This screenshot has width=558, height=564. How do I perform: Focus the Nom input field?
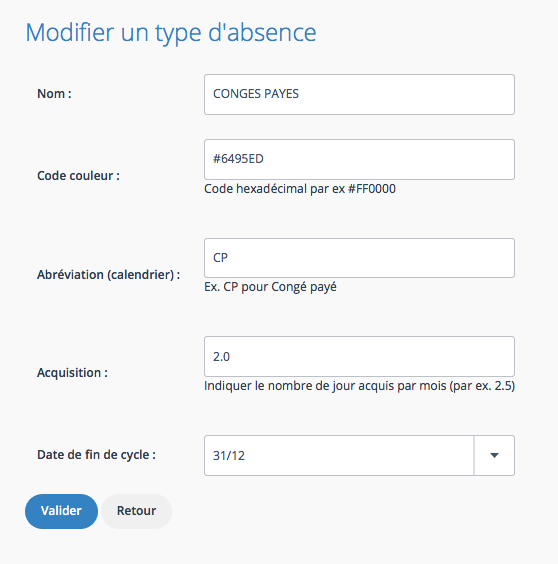[x=359, y=95]
